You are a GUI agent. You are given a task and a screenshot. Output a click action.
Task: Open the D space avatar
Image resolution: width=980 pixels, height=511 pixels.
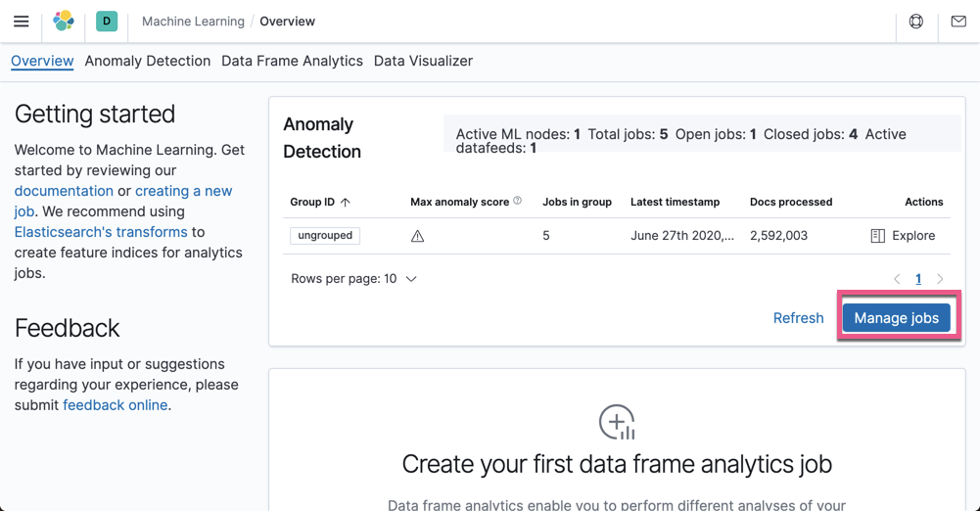(x=107, y=22)
